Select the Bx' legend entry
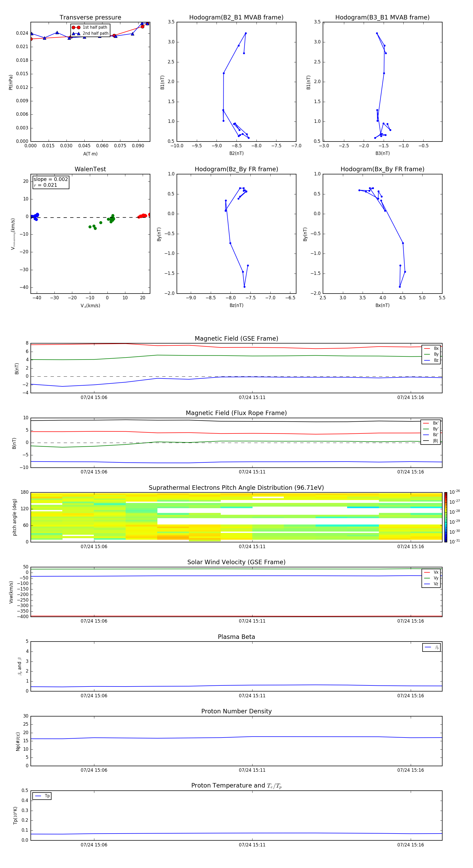 [x=431, y=423]
